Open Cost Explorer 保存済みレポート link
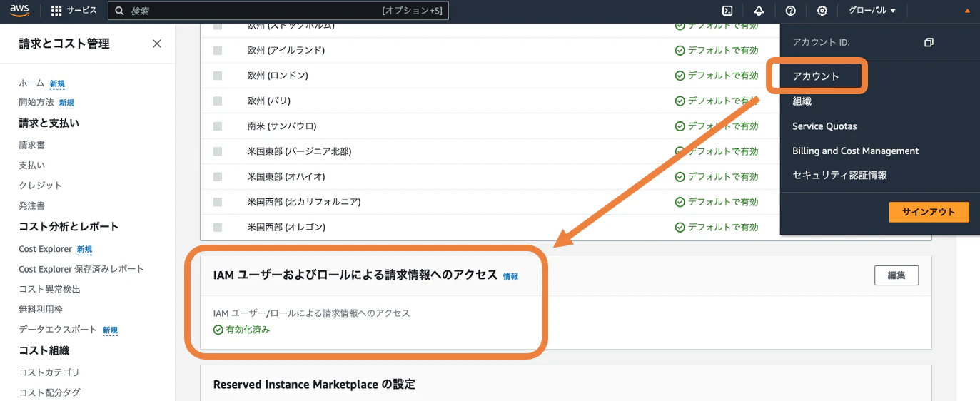The width and height of the screenshot is (980, 401). pos(81,269)
